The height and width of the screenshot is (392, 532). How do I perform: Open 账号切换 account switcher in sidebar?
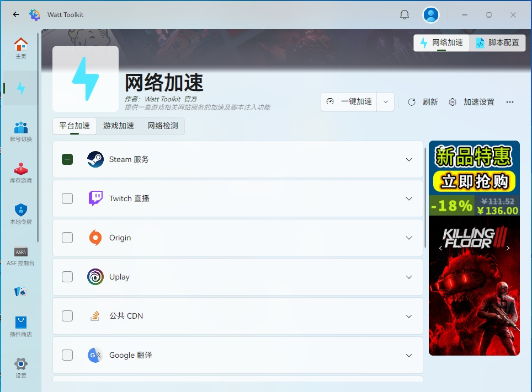20,131
